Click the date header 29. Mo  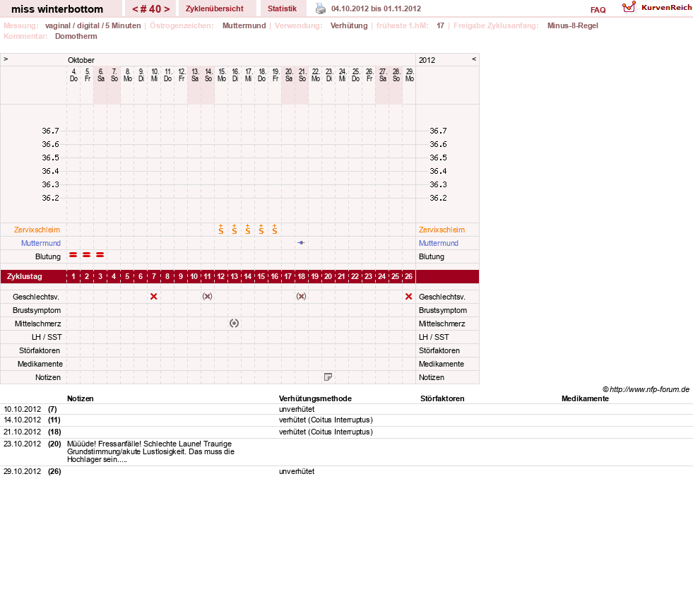tap(409, 75)
